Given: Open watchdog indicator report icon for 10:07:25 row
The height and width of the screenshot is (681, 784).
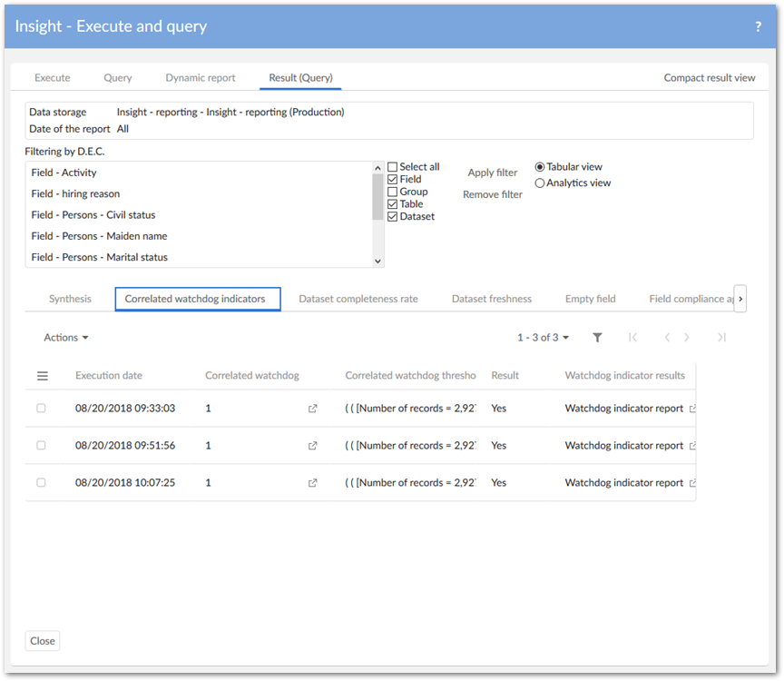Looking at the screenshot, I should coord(693,483).
